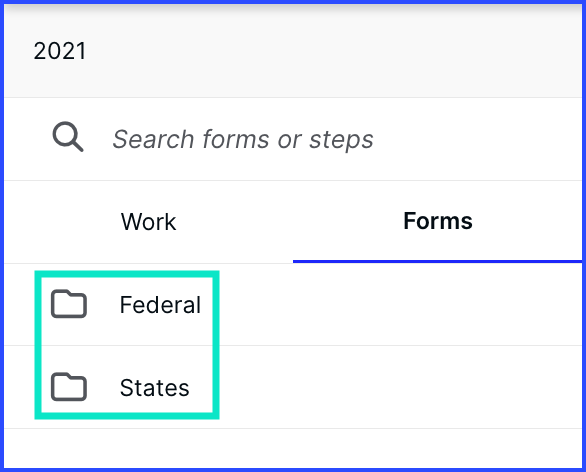Click inside the search placeholder text
Screen dimensions: 586x472
click(243, 139)
